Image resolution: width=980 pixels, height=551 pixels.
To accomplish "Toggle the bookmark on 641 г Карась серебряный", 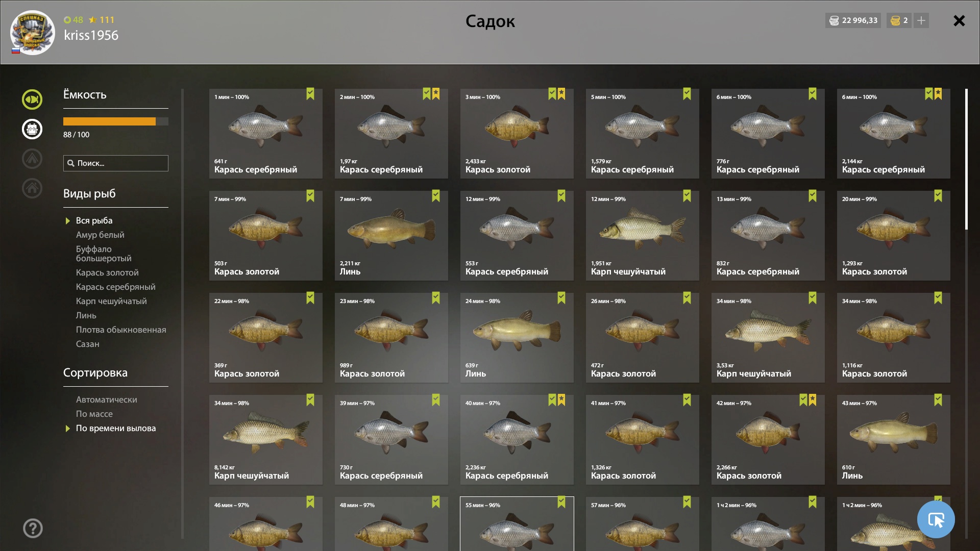I will 310,94.
